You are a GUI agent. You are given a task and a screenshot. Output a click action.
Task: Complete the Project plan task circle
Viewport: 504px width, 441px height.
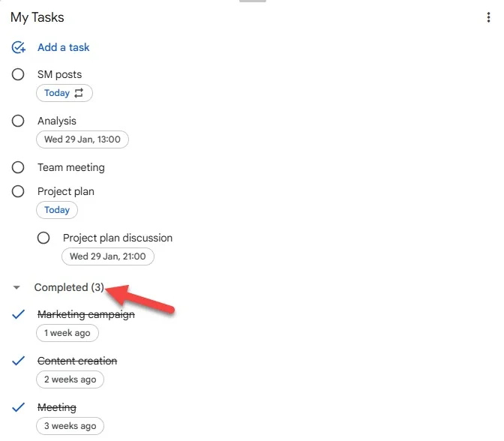click(x=18, y=191)
